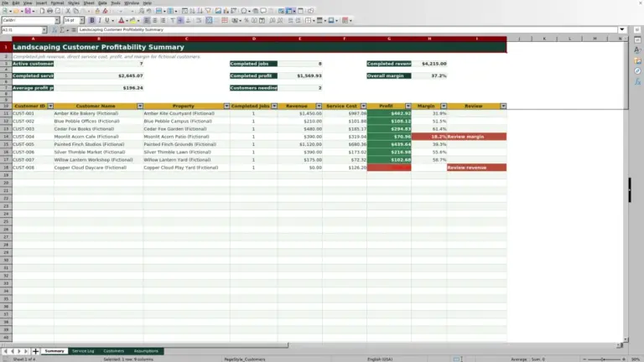This screenshot has height=362, width=644.
Task: Open the Customer Name column filter
Action: click(x=140, y=106)
